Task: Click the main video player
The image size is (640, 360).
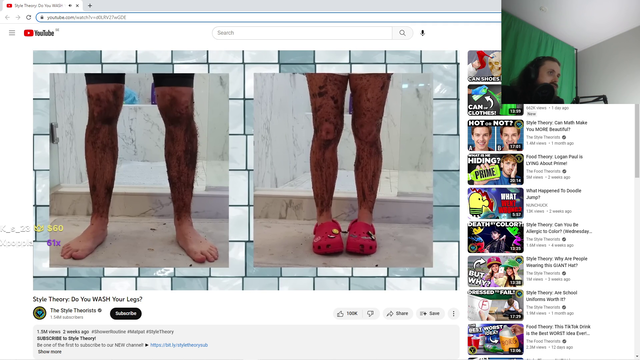Action: (246, 170)
